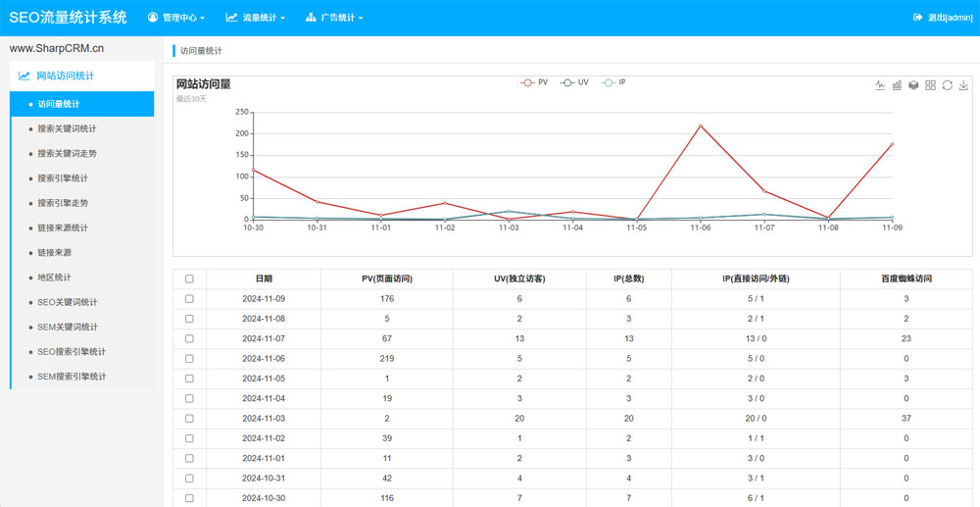Expand the 流量统计 dropdown
This screenshot has width=980, height=507.
click(256, 18)
